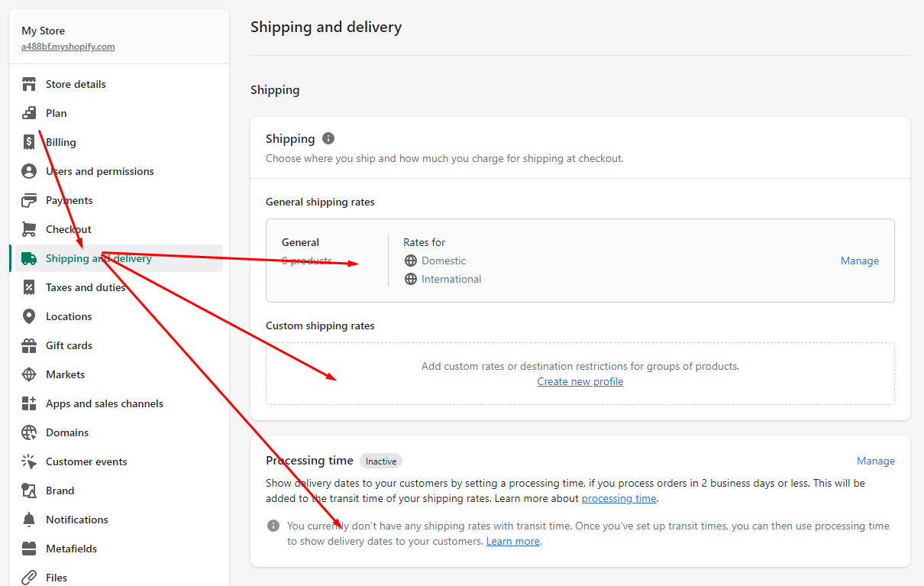924x586 pixels.
Task: Open the processing time help link
Action: pos(619,498)
